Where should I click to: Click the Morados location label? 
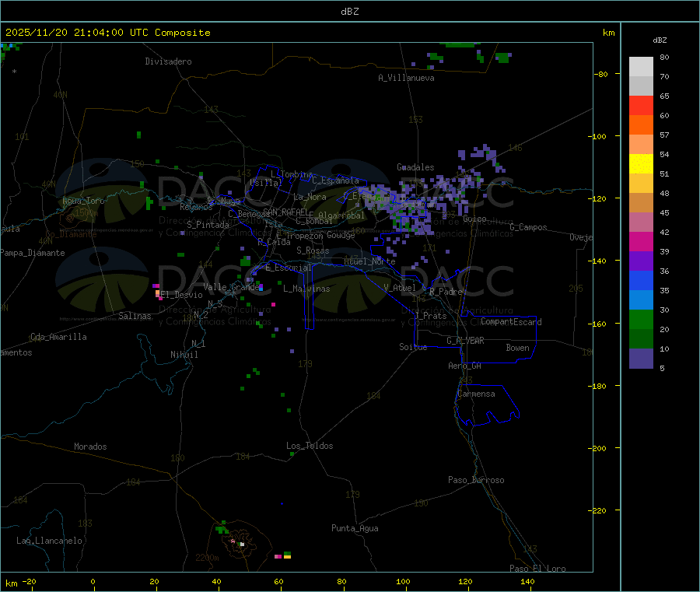[x=90, y=447]
